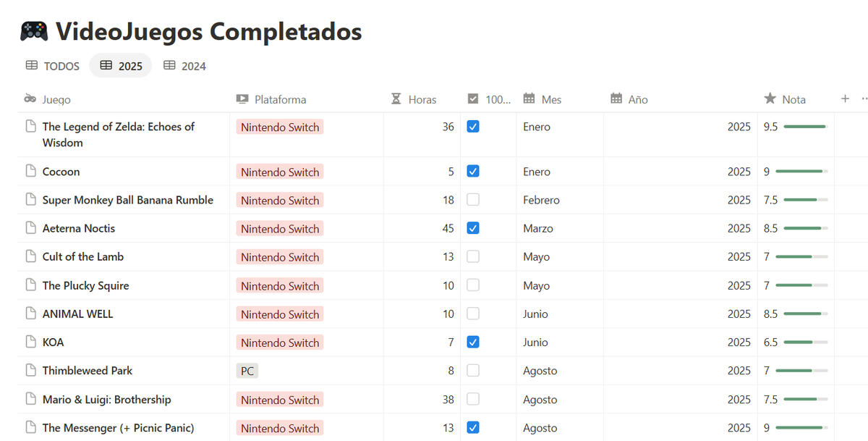Open page icon for Cocoon row
The width and height of the screenshot is (868, 441).
30,171
